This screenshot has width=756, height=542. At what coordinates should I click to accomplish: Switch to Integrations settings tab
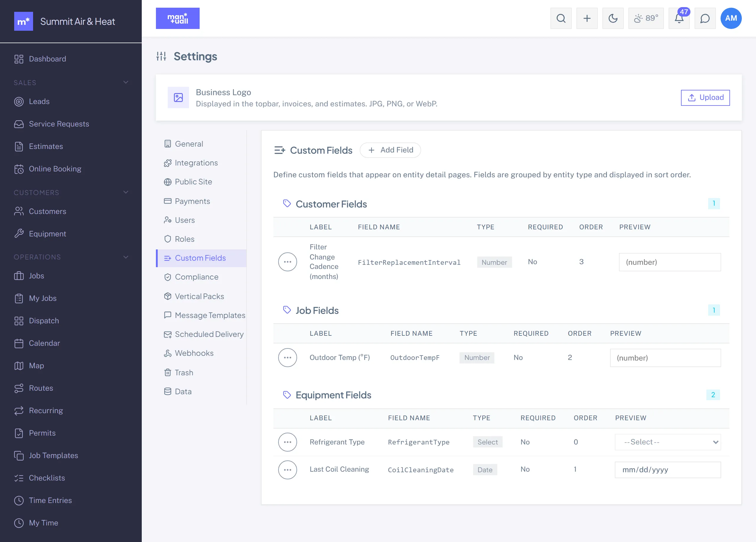[x=201, y=163]
